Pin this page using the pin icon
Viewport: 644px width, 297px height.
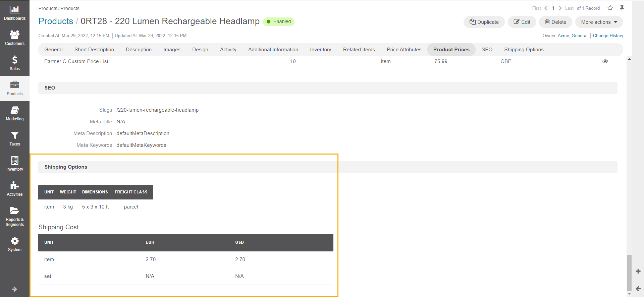622,8
